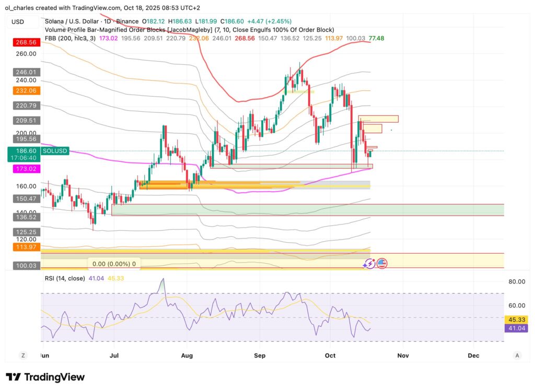Viewport: 535px width, 392px height.
Task: Click the Oct label on the time axis
Action: (330, 355)
